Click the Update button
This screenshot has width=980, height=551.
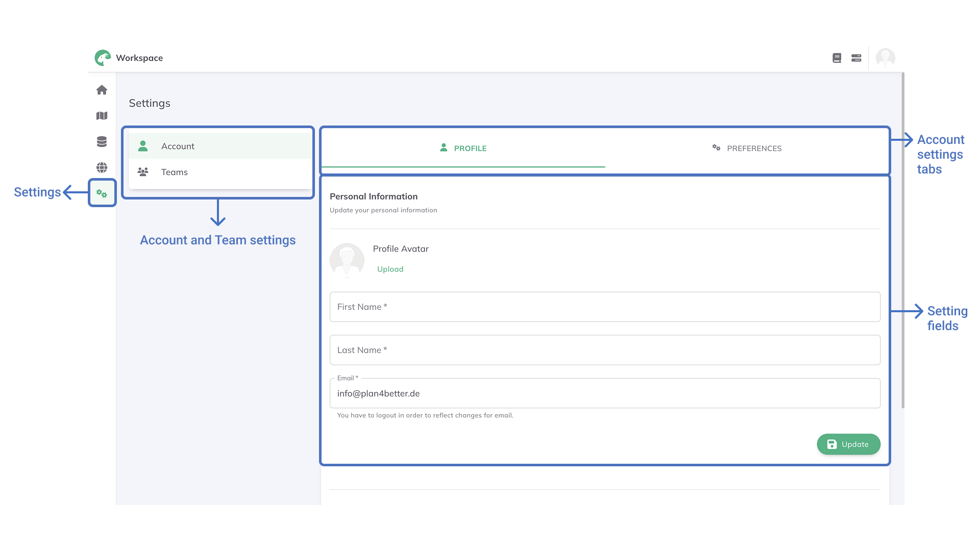(x=848, y=444)
